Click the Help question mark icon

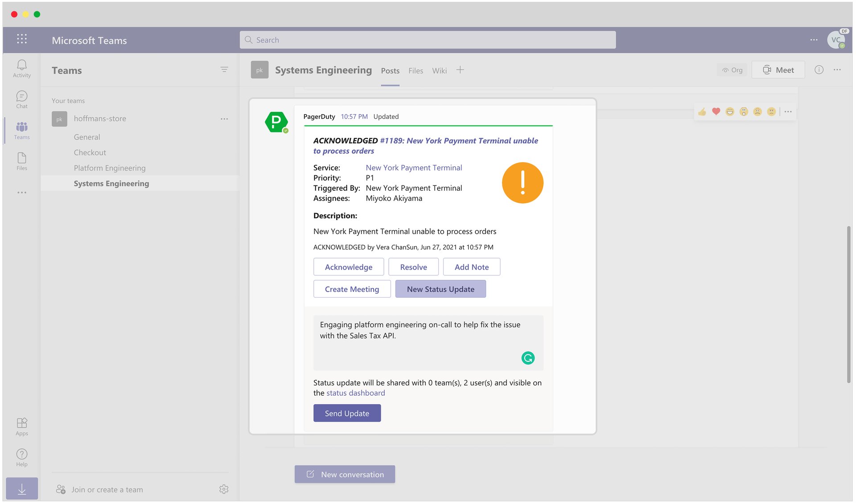point(21,457)
